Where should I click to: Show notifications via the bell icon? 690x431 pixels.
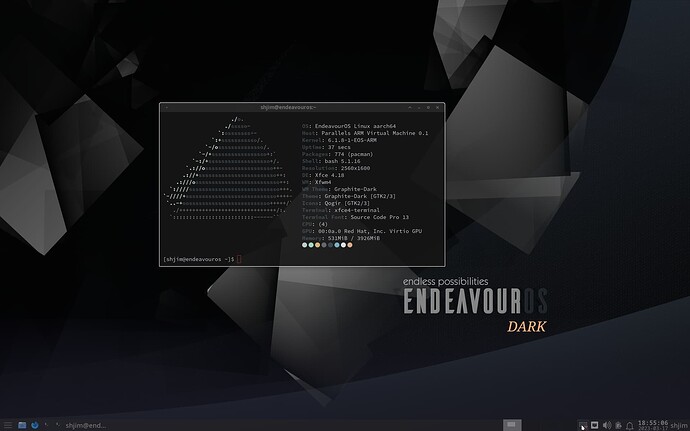point(630,426)
